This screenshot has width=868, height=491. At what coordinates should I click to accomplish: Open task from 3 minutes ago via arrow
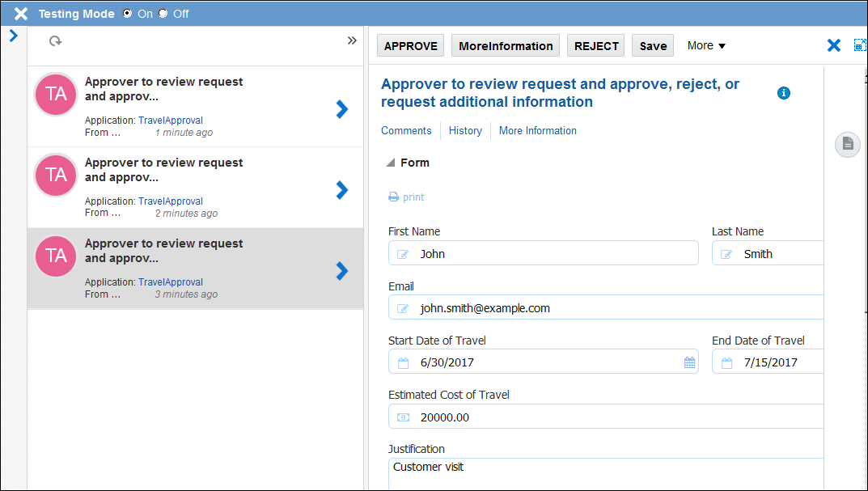click(x=342, y=271)
